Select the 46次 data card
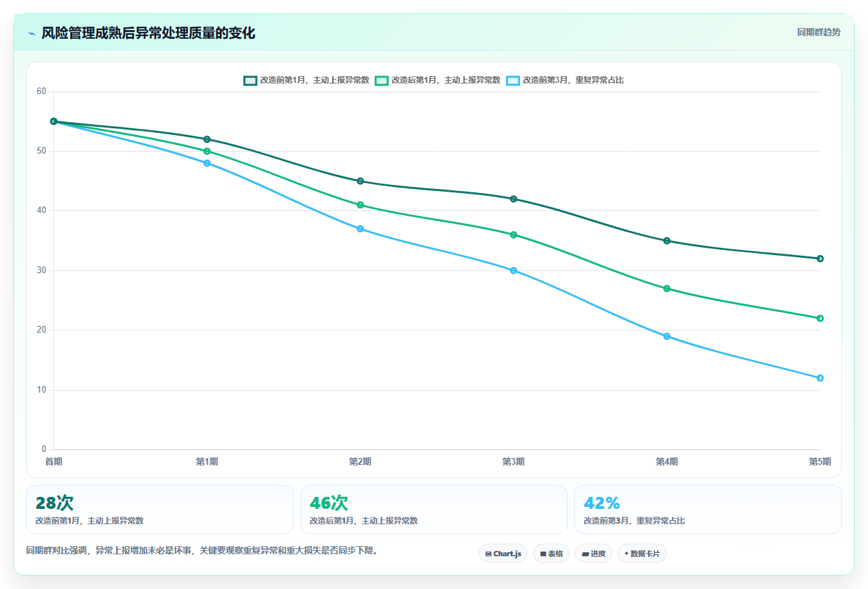 click(434, 510)
